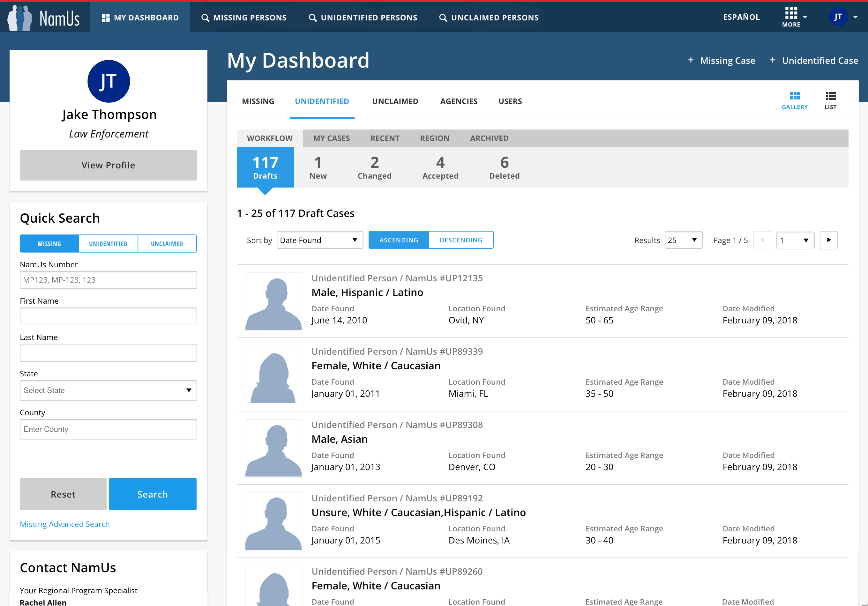
Task: Focus the First Name field
Action: point(108,316)
